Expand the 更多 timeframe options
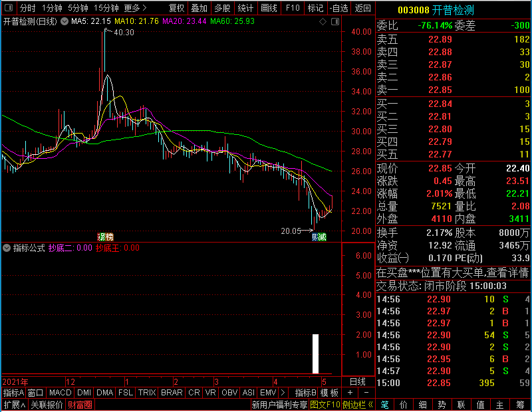The height and width of the screenshot is (412, 532). (136, 8)
